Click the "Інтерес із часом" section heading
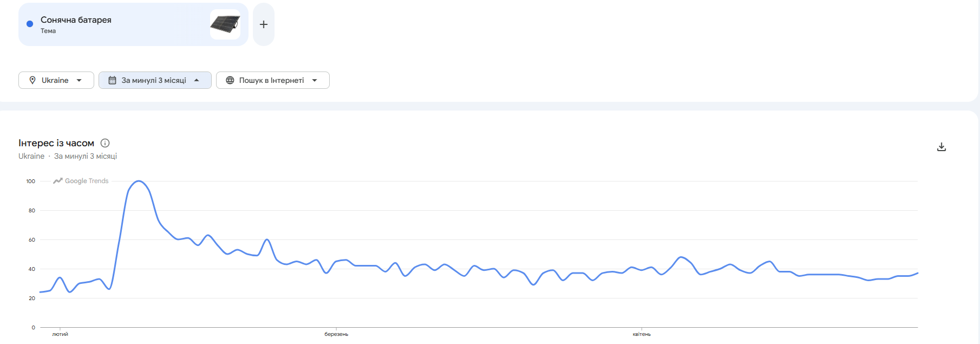Viewport: 980px width, 344px height. pyautogui.click(x=56, y=143)
